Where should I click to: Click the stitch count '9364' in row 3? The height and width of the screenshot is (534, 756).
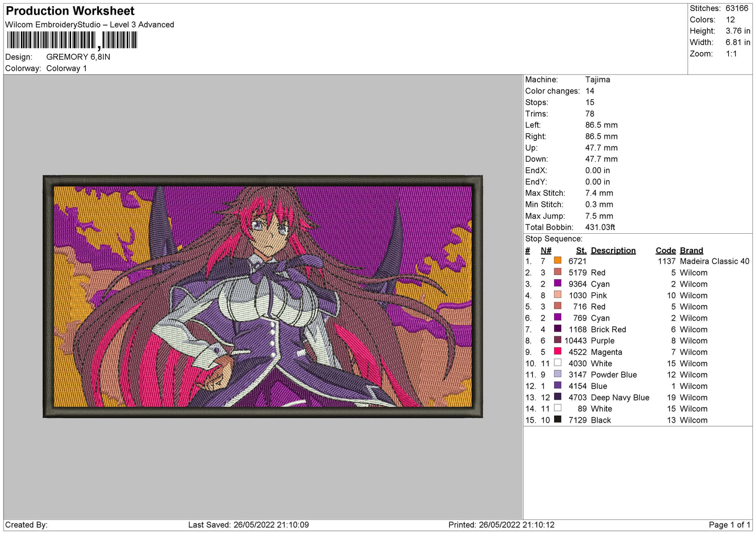[x=577, y=284]
